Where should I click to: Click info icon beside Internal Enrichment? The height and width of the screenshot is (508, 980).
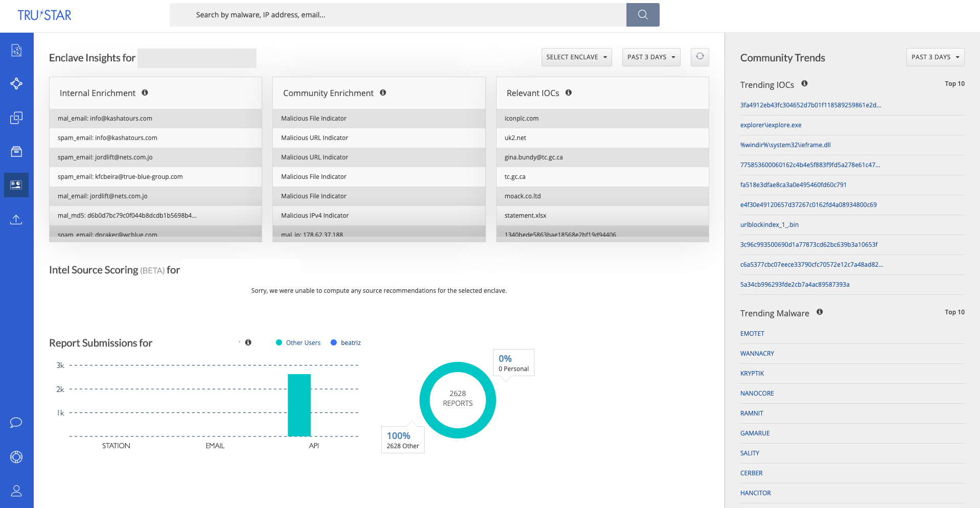point(145,93)
